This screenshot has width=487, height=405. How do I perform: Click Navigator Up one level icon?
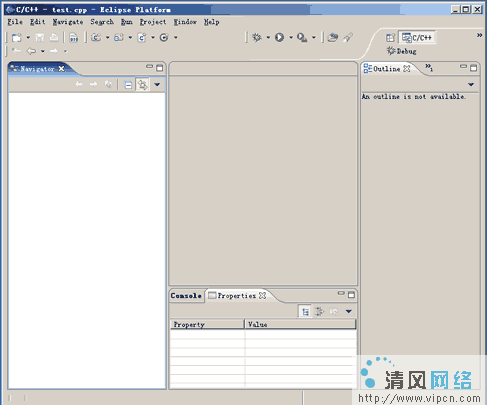pyautogui.click(x=108, y=84)
